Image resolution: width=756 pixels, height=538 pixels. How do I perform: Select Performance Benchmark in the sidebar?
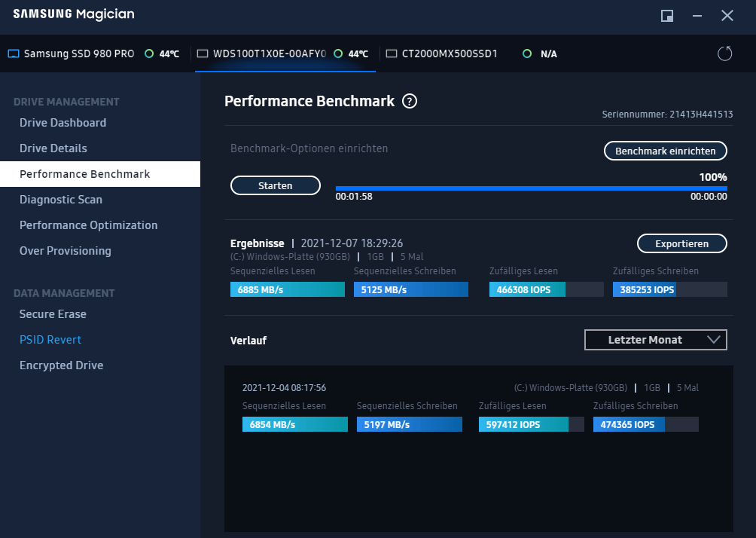[x=100, y=174]
